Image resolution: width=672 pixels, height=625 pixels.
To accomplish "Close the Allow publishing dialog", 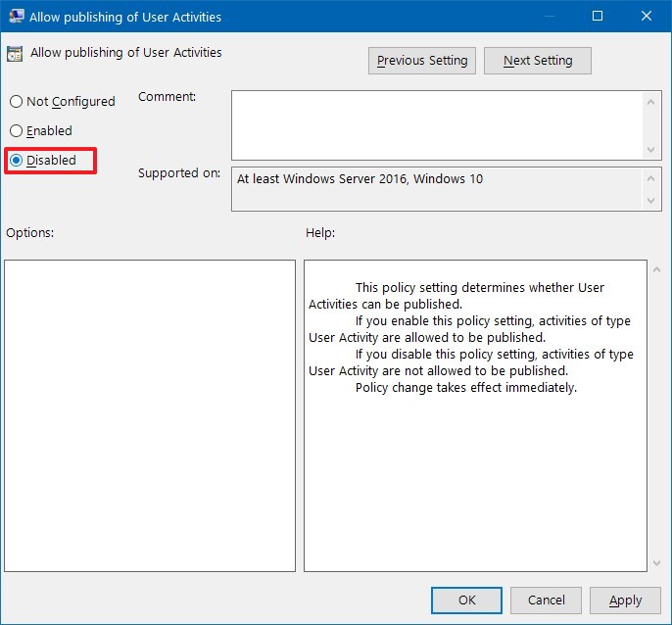I will (x=647, y=17).
